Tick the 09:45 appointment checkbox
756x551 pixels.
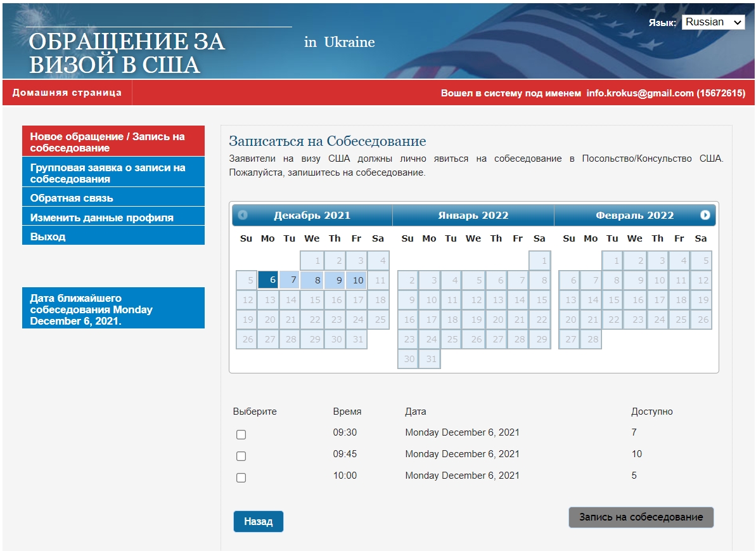(x=241, y=456)
